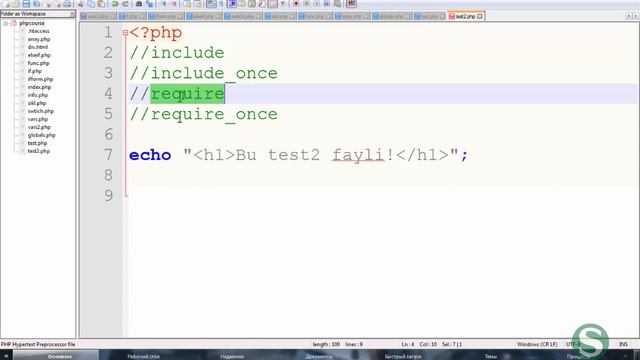This screenshot has height=360, width=640.
Task: Click the Windows (CR LF) status field
Action: pos(537,344)
